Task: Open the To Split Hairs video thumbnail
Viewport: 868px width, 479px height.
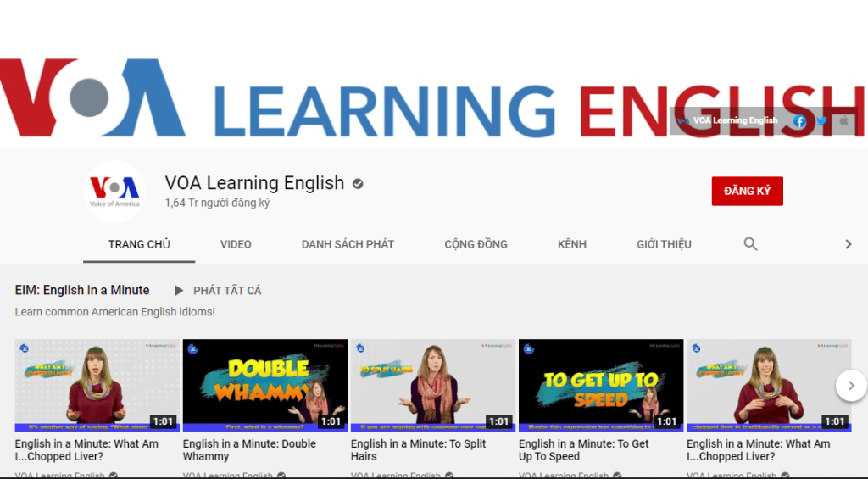Action: pos(433,386)
